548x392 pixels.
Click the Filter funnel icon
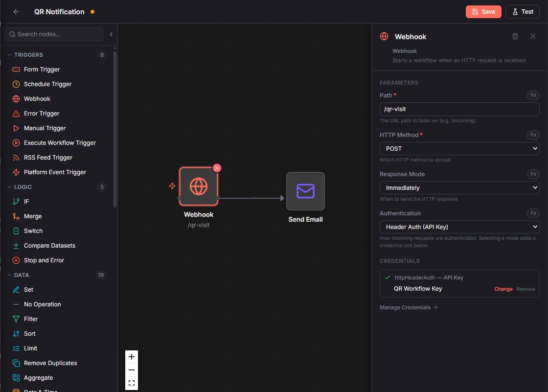(16, 319)
